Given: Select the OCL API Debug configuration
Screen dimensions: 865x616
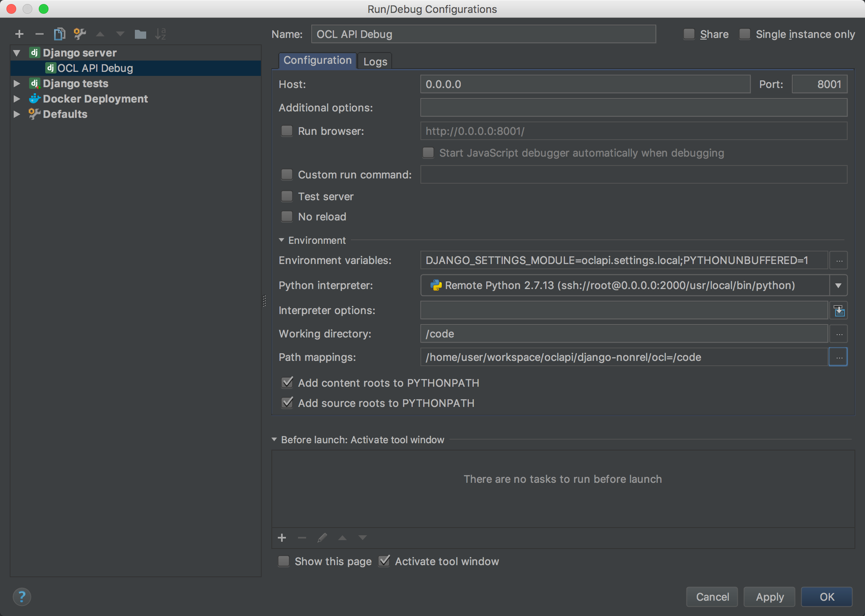Looking at the screenshot, I should coord(95,68).
